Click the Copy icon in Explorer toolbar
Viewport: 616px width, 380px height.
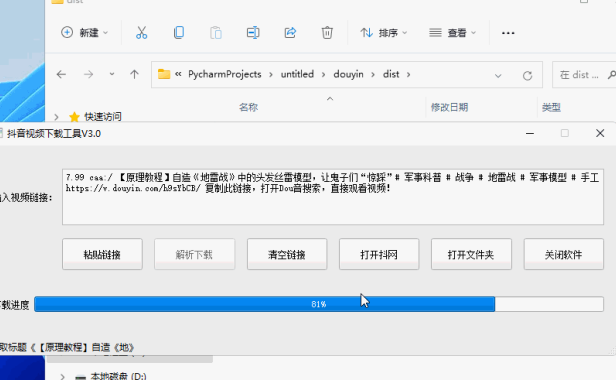pyautogui.click(x=179, y=33)
